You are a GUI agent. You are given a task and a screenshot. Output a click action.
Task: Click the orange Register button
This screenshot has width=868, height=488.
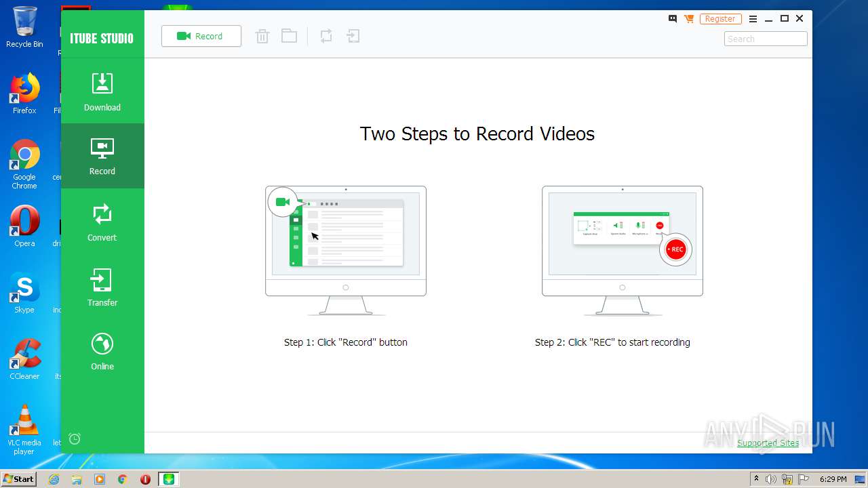[720, 19]
